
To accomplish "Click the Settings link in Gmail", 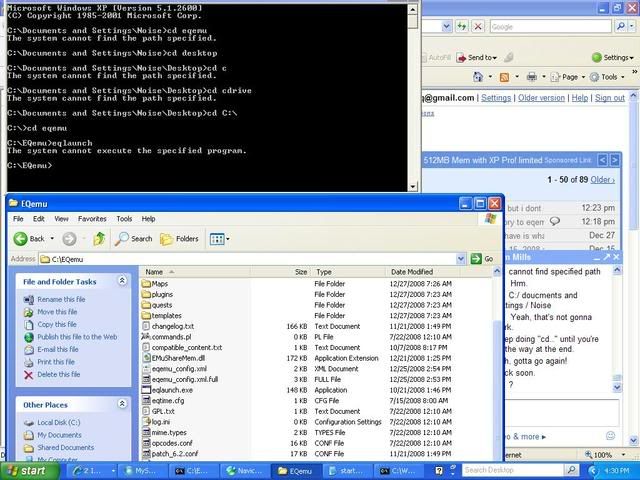I will [x=496, y=98].
